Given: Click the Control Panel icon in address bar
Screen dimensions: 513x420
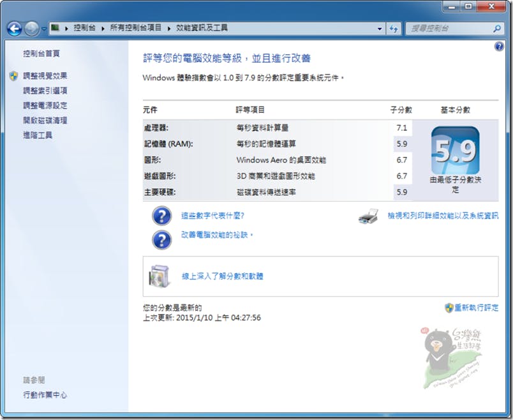Looking at the screenshot, I should (x=56, y=28).
